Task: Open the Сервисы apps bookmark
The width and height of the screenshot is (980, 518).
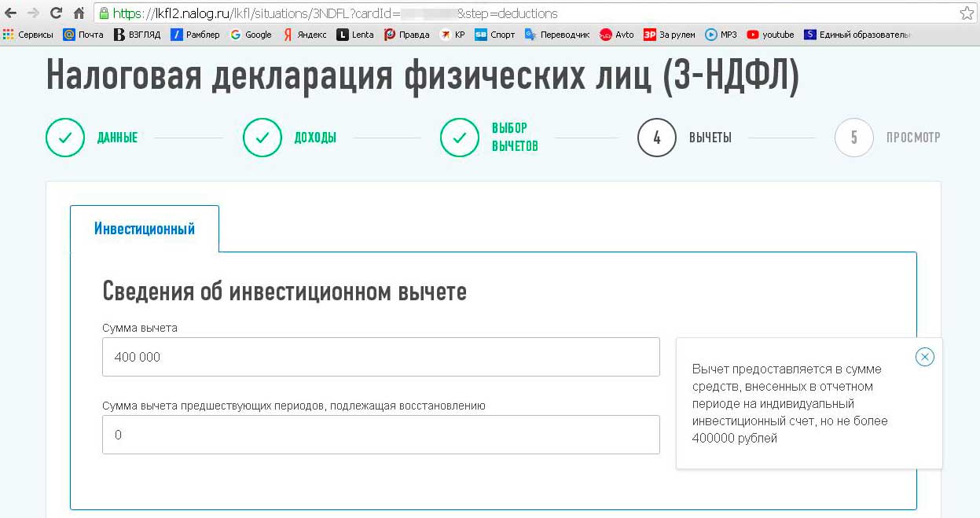Action: point(28,35)
